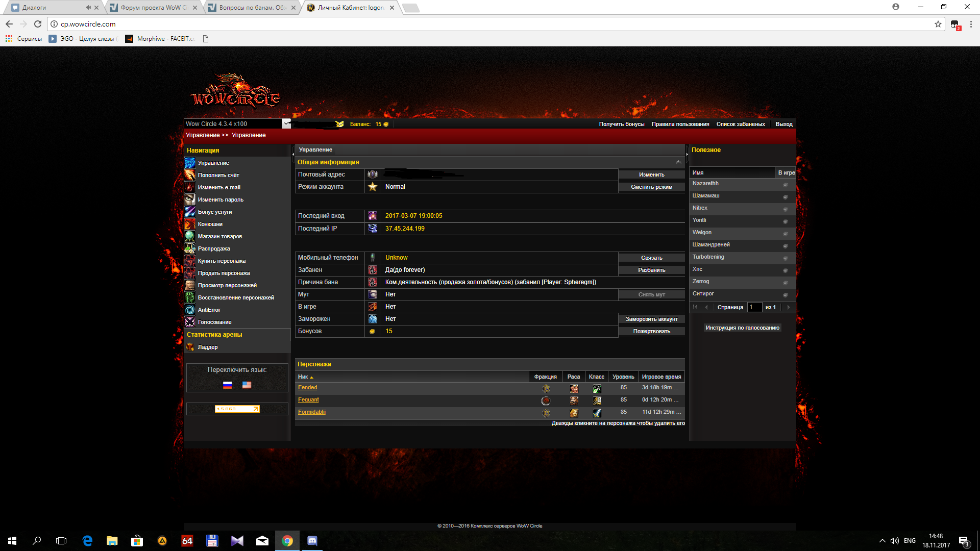Collapse the left navigation panel with its arrow
Viewport: 980px width, 551px height.
click(x=293, y=154)
